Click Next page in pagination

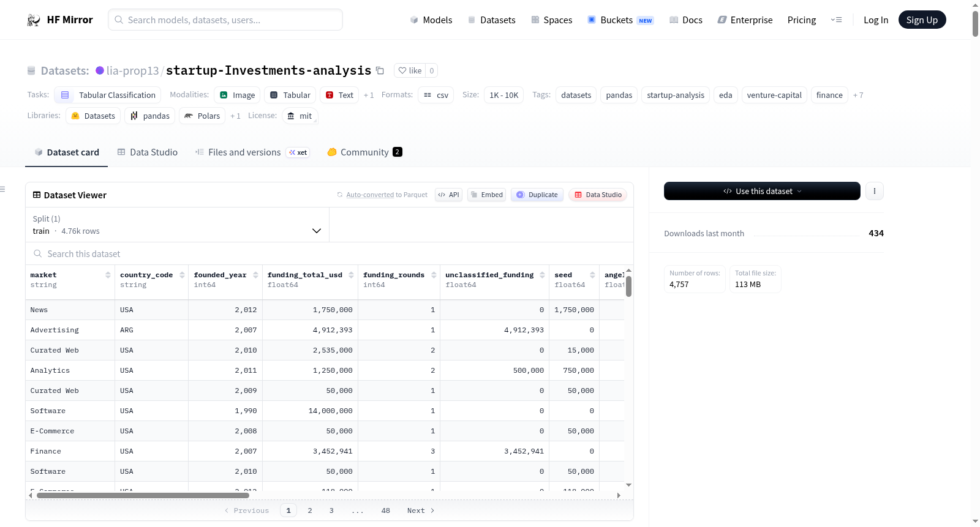[421, 510]
